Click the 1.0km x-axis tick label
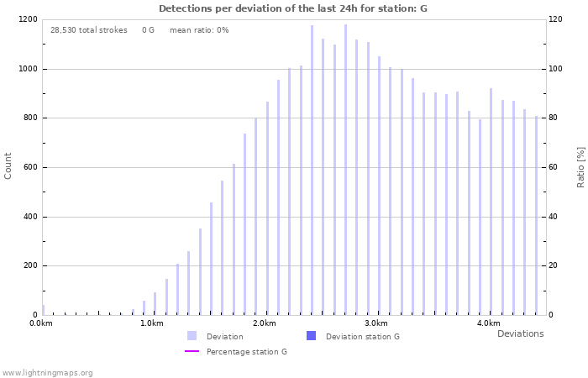This screenshot has height=378, width=588. coord(151,323)
